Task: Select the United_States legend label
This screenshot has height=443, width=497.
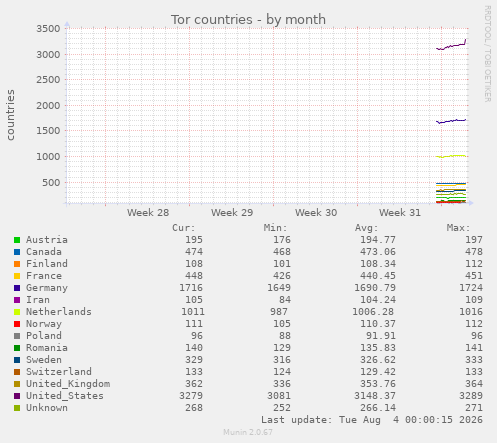Action: tap(65, 396)
